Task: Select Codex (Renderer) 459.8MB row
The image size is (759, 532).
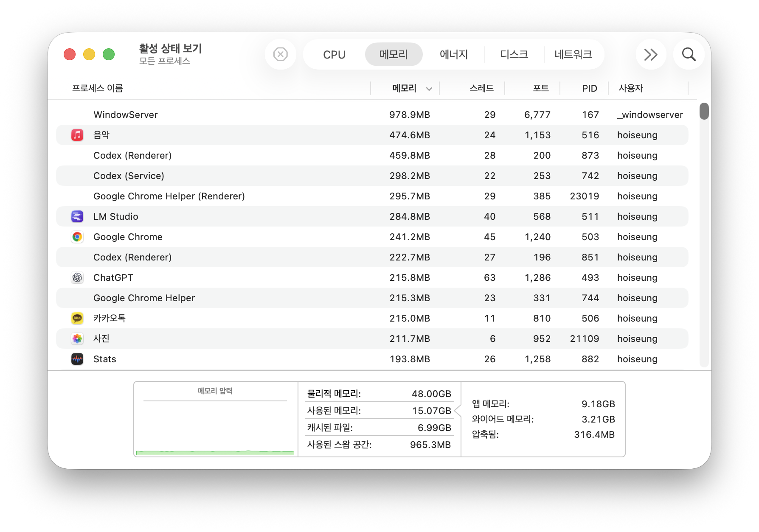Action: pos(372,155)
